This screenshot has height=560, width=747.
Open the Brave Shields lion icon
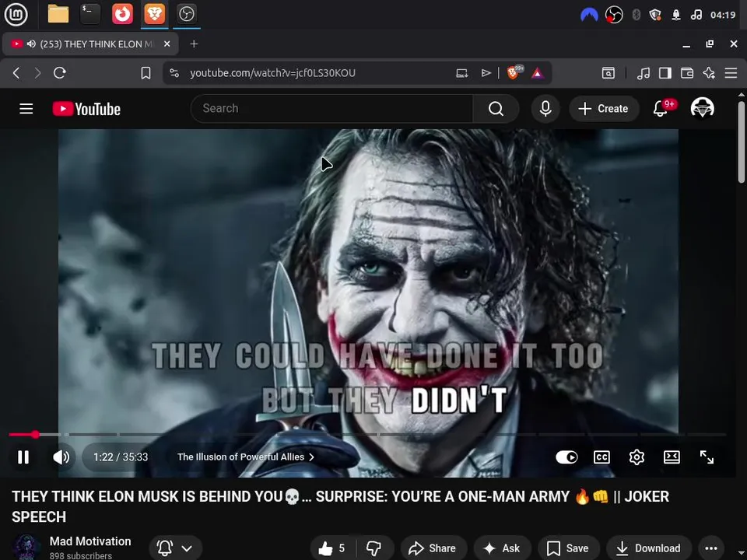tap(514, 72)
